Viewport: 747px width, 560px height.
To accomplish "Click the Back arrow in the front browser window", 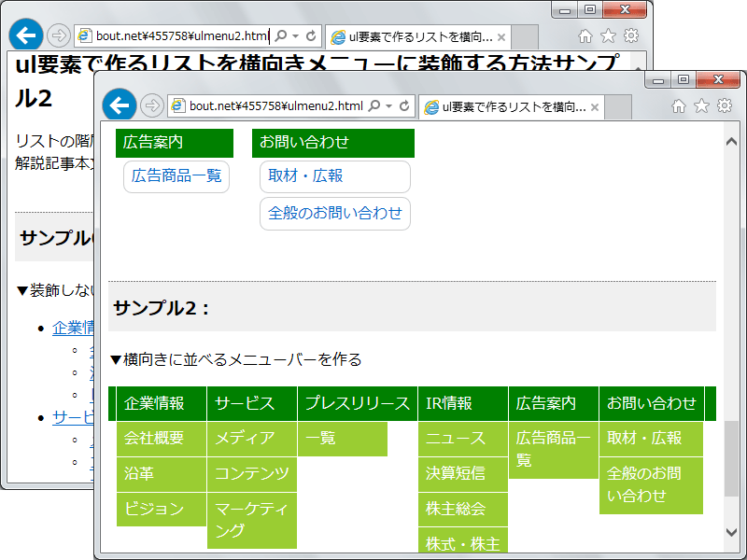I will 119,105.
